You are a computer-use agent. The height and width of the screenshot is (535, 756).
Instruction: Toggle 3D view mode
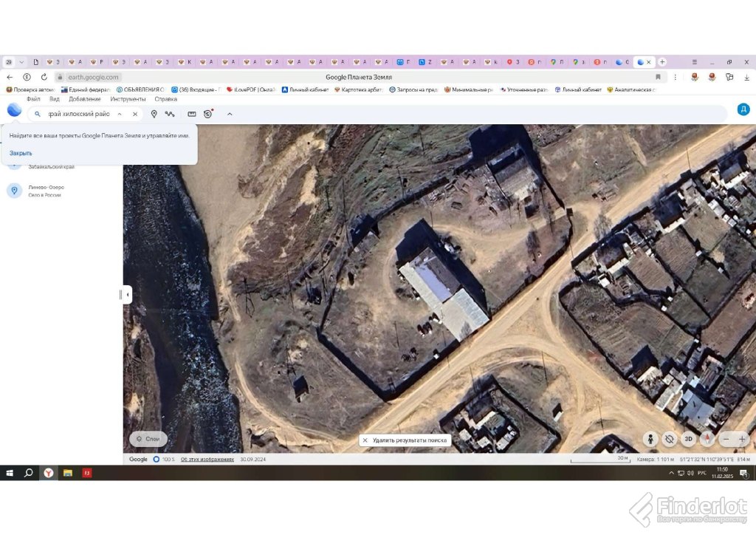coord(688,439)
